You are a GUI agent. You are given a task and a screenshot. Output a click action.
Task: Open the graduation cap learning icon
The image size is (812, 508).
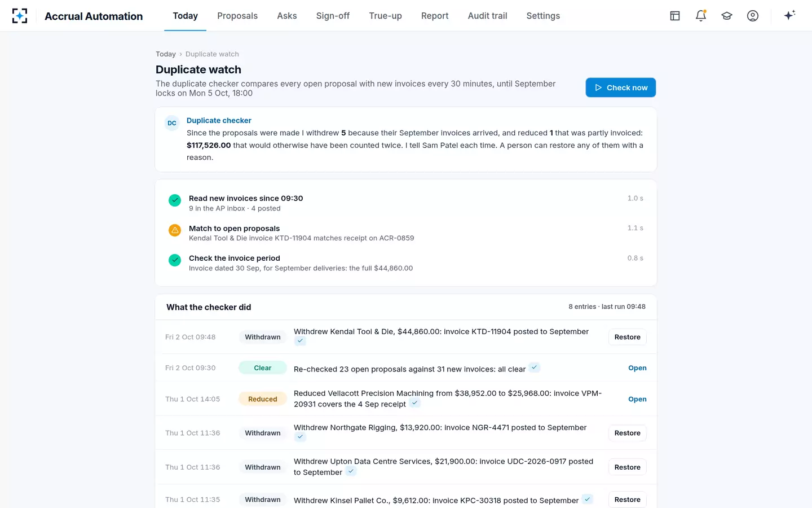pyautogui.click(x=727, y=16)
